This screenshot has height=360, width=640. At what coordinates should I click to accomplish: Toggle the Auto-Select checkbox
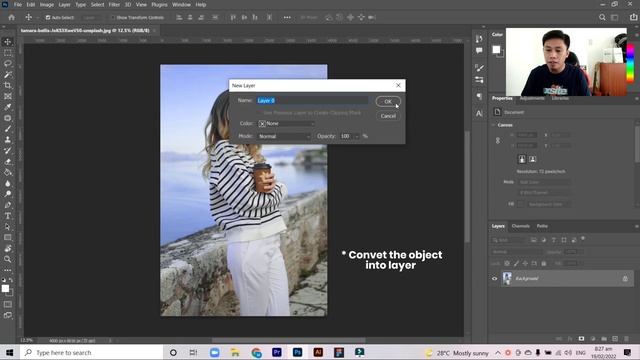pyautogui.click(x=48, y=18)
